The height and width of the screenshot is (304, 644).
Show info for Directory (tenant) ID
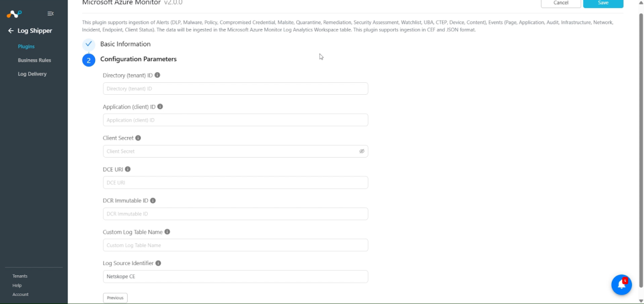[157, 75]
